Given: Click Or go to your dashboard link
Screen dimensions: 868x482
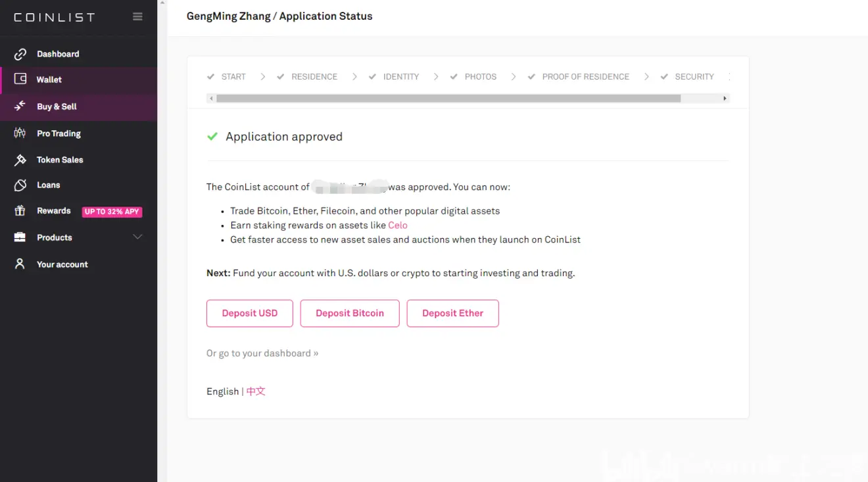Looking at the screenshot, I should point(262,353).
